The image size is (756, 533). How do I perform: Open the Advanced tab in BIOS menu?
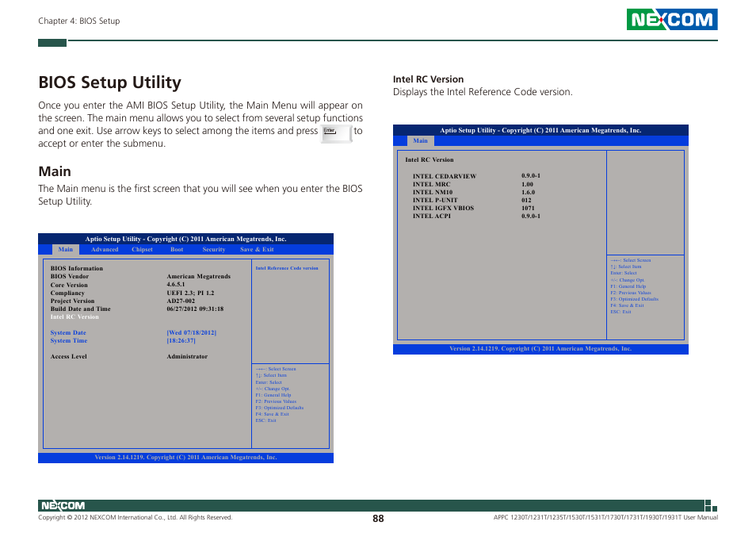[105, 249]
